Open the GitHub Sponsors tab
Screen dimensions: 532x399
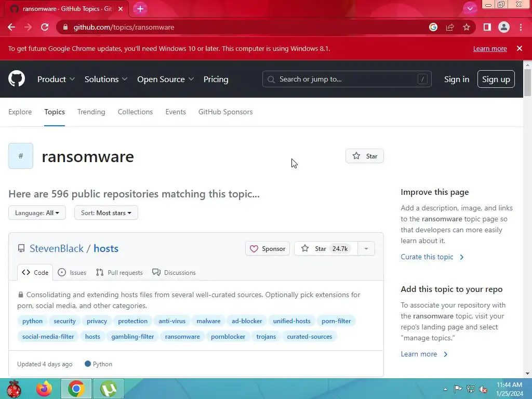click(225, 112)
